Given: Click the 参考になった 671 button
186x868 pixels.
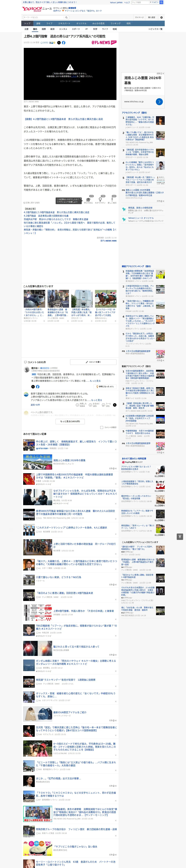Looking at the screenshot, I should pyautogui.click(x=105, y=387).
